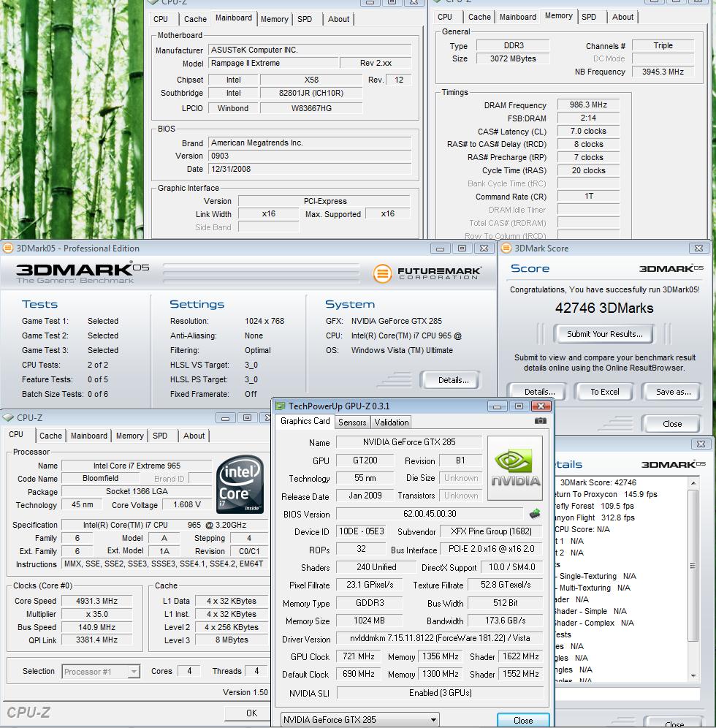The image size is (716, 728).
Task: Click the green BIOS save chip icon
Action: (x=535, y=514)
